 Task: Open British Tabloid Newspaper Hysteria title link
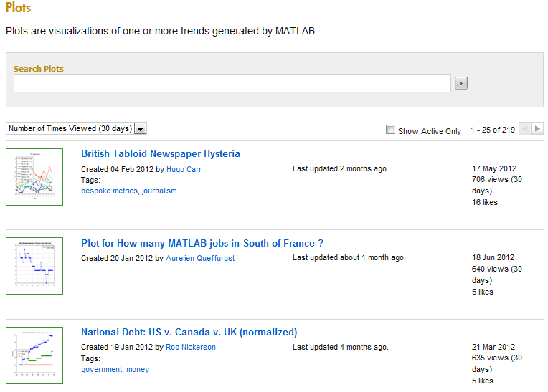(x=161, y=153)
